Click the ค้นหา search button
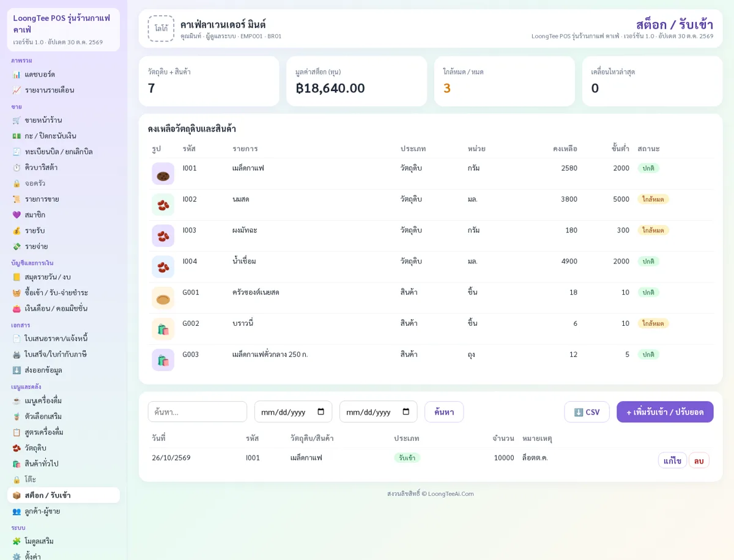This screenshot has width=734, height=560. pos(444,412)
